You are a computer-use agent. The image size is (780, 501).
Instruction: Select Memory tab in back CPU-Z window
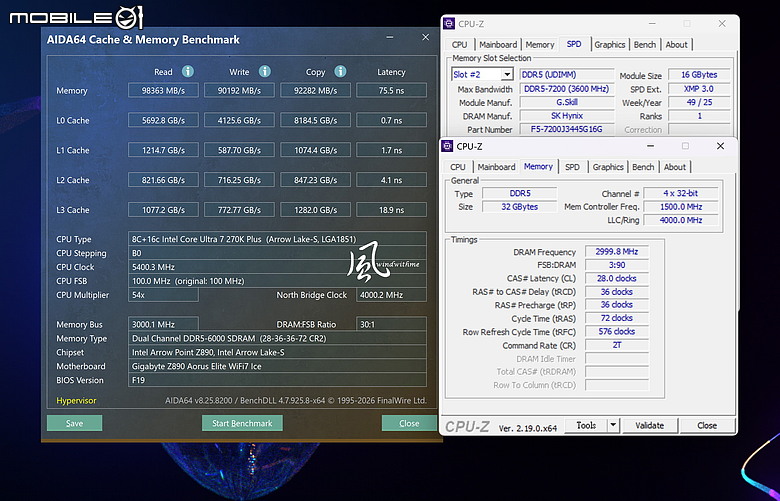(x=540, y=44)
